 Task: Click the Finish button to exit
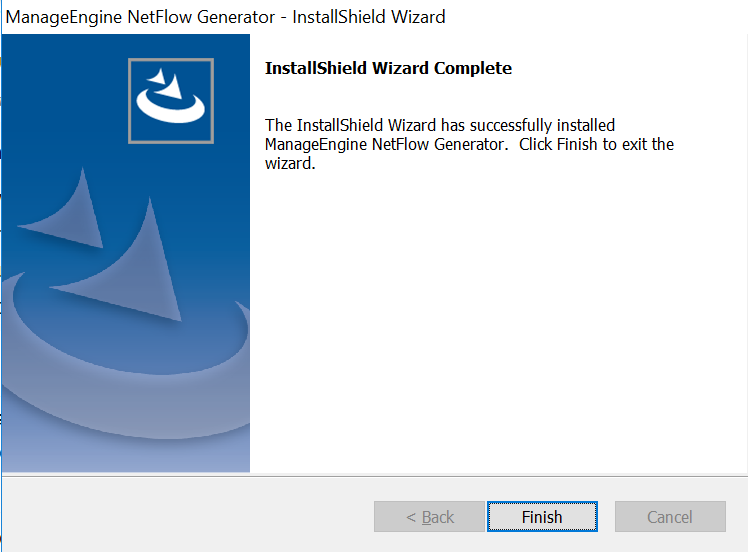(x=542, y=517)
